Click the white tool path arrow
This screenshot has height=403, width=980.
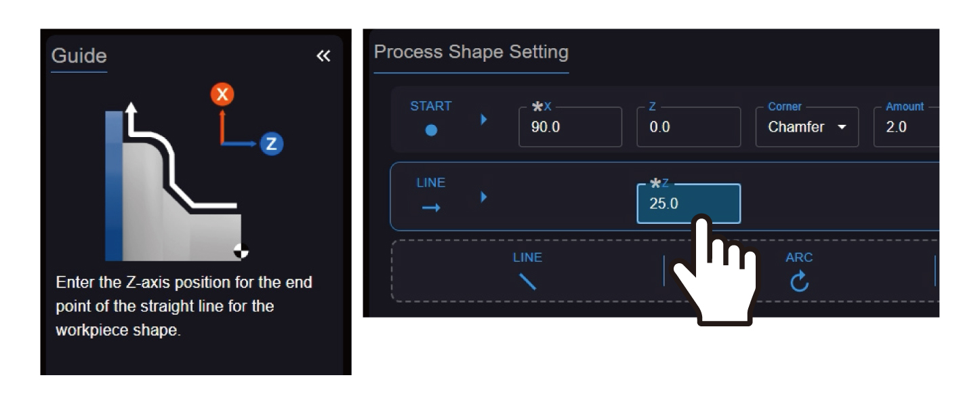tap(131, 110)
